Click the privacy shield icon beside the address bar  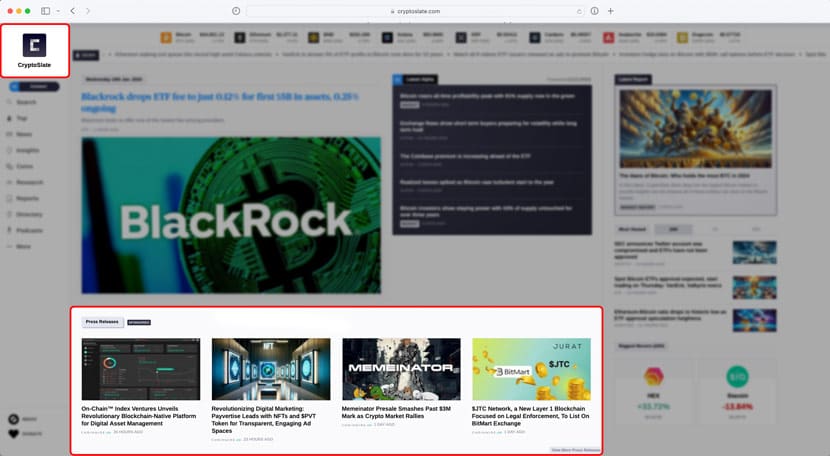click(236, 11)
